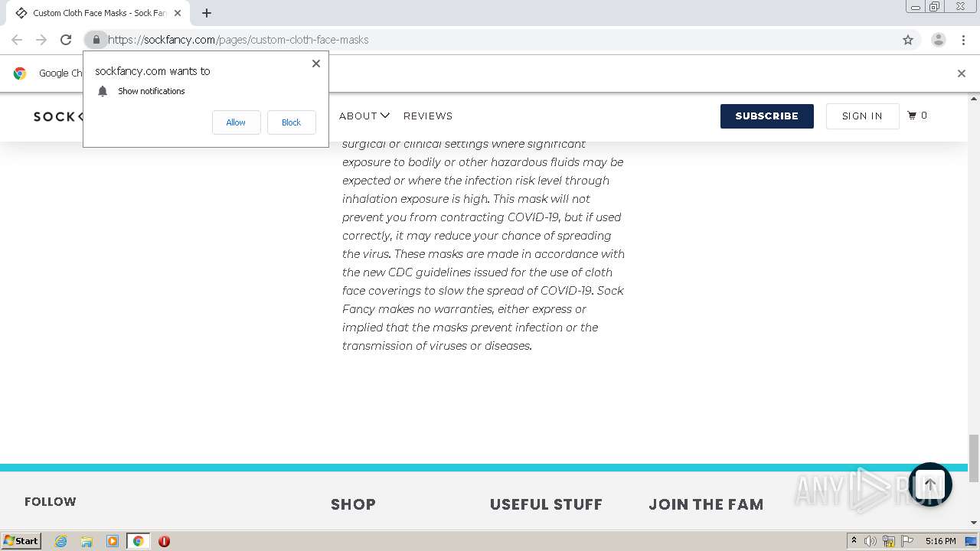Close the notification permission popup
Viewport: 980px width, 551px height.
pos(316,64)
